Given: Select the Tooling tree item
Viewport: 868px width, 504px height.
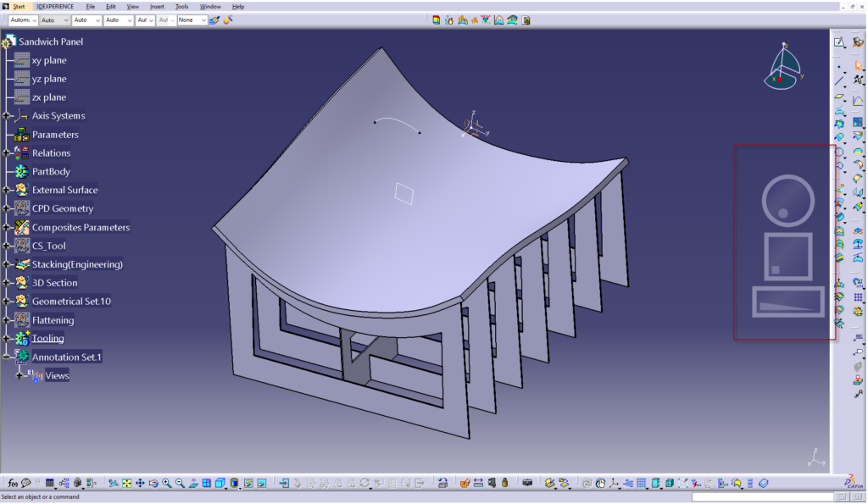Looking at the screenshot, I should 47,339.
